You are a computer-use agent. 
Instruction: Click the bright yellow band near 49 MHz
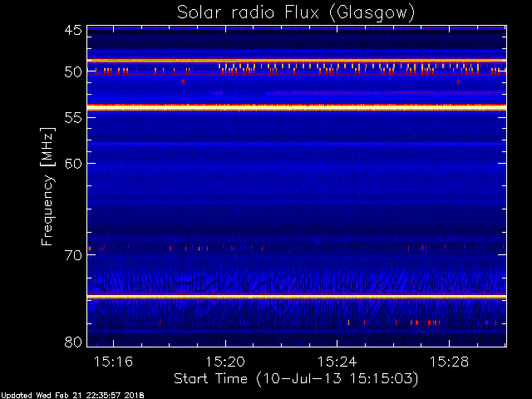[x=295, y=61]
